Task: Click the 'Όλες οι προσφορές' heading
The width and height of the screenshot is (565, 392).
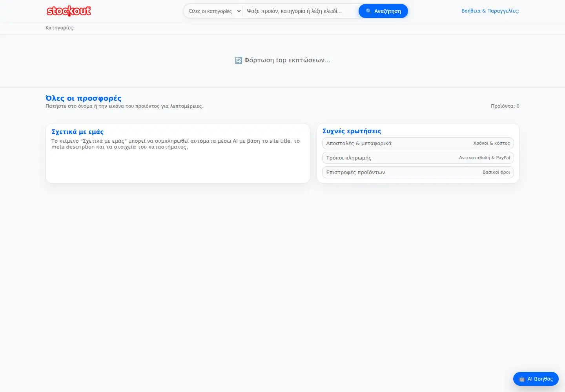Action: pos(84,98)
